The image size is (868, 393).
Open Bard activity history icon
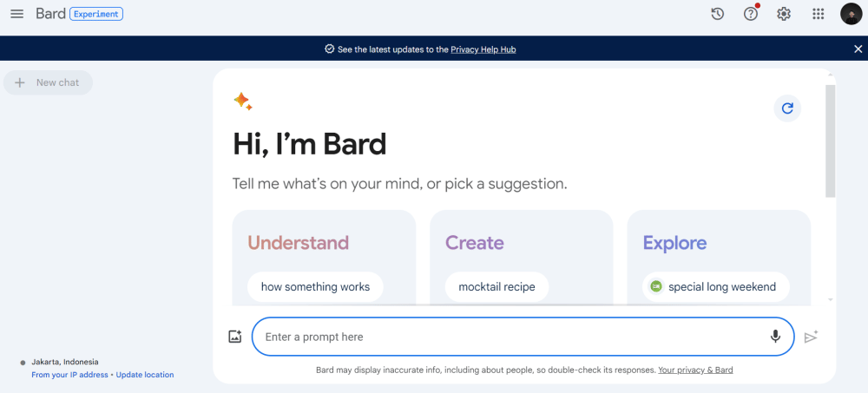point(718,14)
